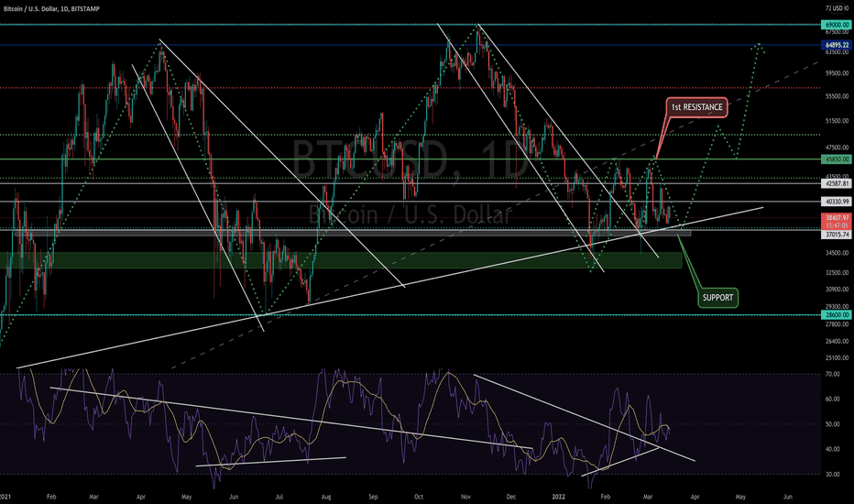Image resolution: width=854 pixels, height=504 pixels.
Task: Click the 28600.00 teal price label
Action: click(x=837, y=315)
